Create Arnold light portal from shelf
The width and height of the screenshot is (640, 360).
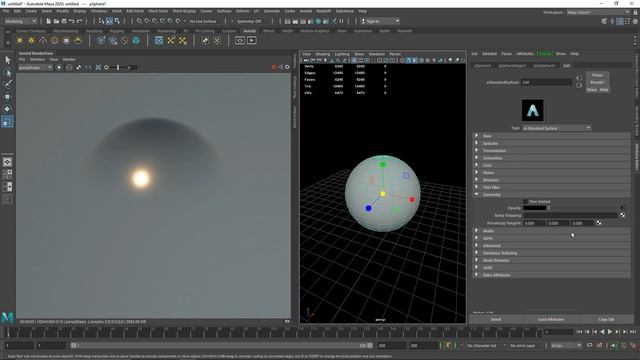(x=66, y=40)
